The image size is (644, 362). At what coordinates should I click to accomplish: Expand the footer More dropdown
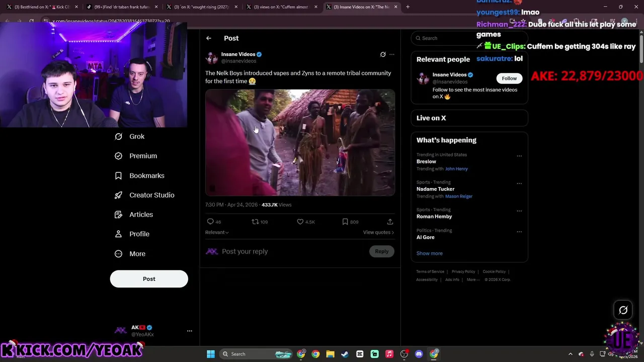[x=473, y=280]
